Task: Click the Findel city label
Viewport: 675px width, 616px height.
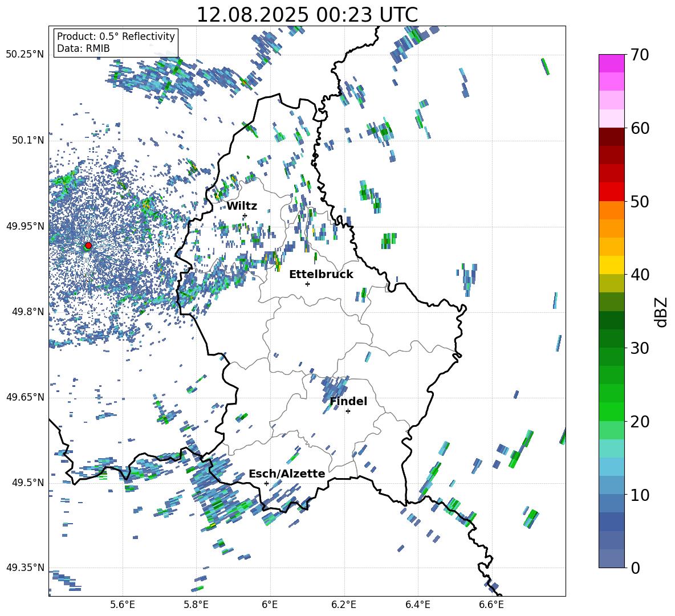Action: pos(348,401)
